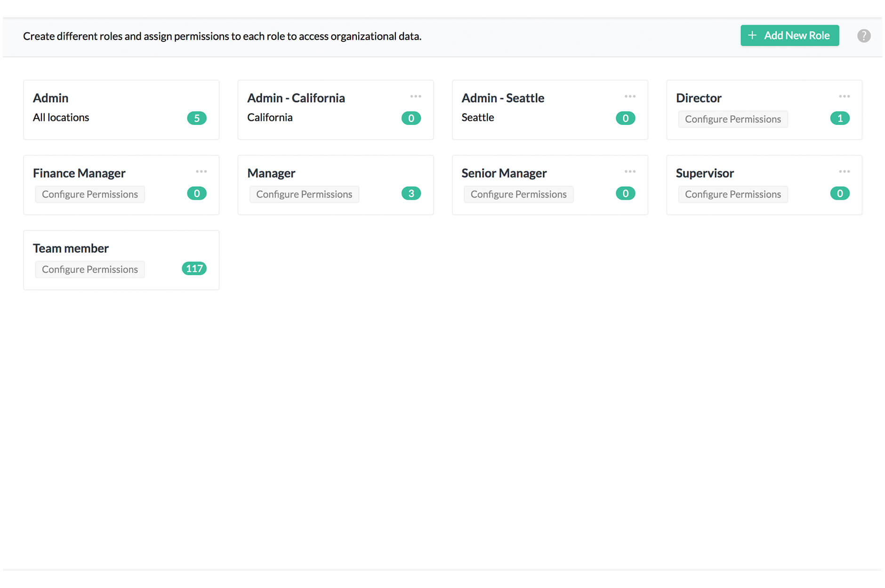Click the Add New Role button
Viewport: 885px width, 588px height.
pyautogui.click(x=789, y=35)
